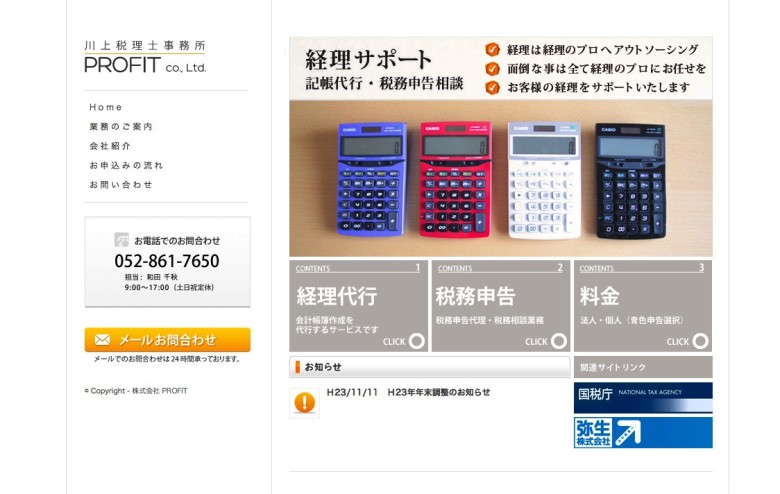Click the calculators hero image
780x494 pixels.
tap(501, 178)
